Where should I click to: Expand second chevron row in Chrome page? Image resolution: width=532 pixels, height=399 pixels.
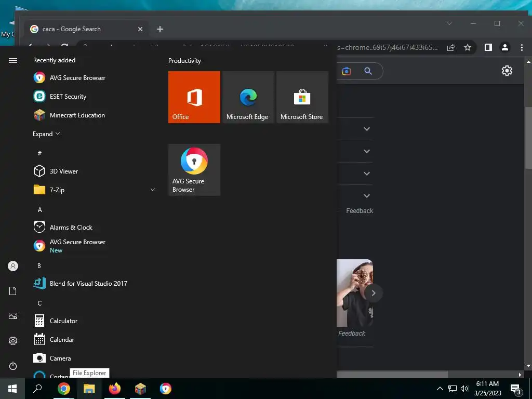367,151
